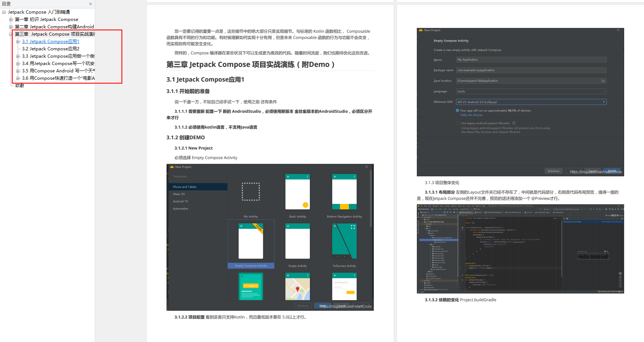Screen dimensions: 644x342
Task: Click Hello Android! preview text in IDE screenshot
Action: (593, 256)
